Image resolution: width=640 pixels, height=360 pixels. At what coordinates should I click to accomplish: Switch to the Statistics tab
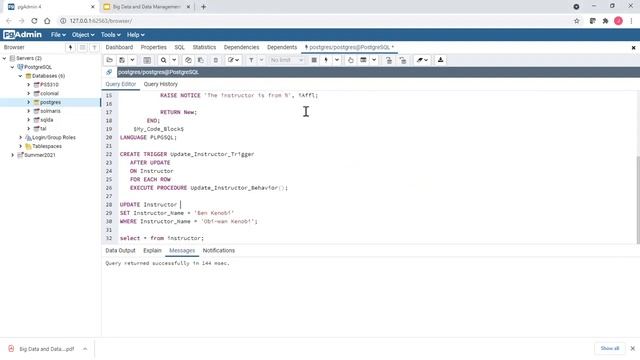[x=204, y=47]
